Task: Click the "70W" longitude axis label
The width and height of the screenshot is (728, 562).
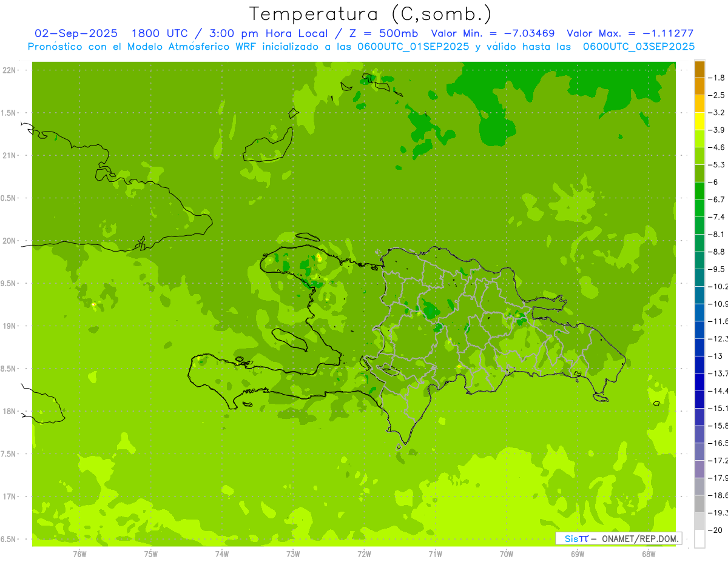Action: point(507,554)
